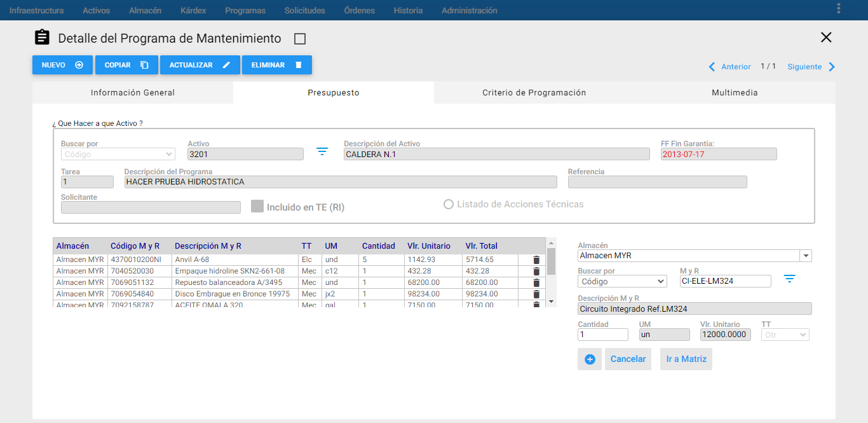Screen dimensions: 868x423
Task: Click the M y R field containing CI-ELE-LM324
Action: coord(726,281)
